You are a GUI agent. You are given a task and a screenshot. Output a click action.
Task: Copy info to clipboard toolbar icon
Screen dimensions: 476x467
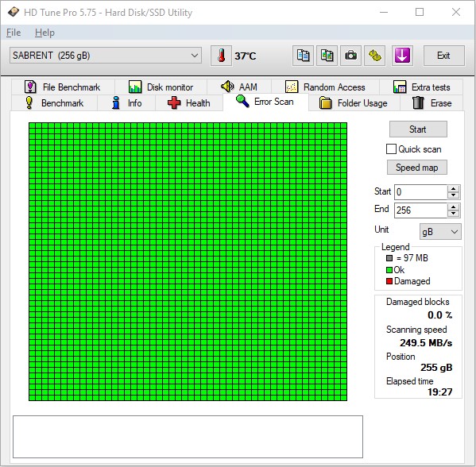click(x=303, y=56)
